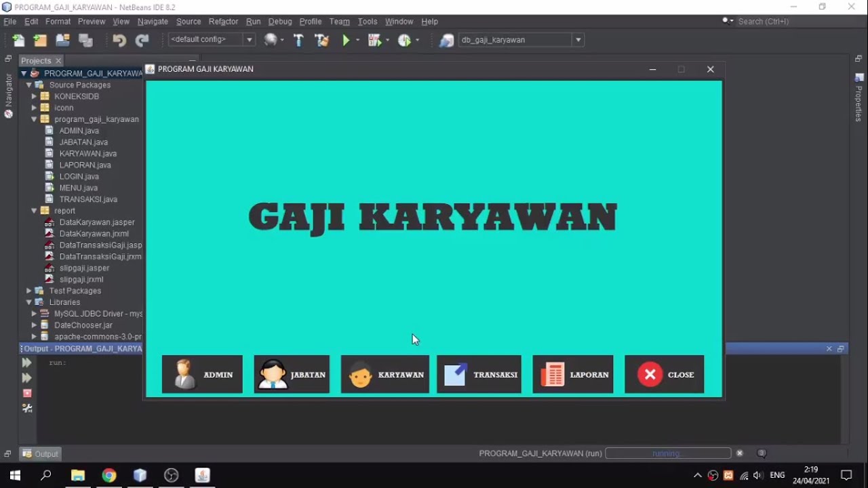Click the TRANSAKSI button in app
This screenshot has width=868, height=488.
(479, 374)
